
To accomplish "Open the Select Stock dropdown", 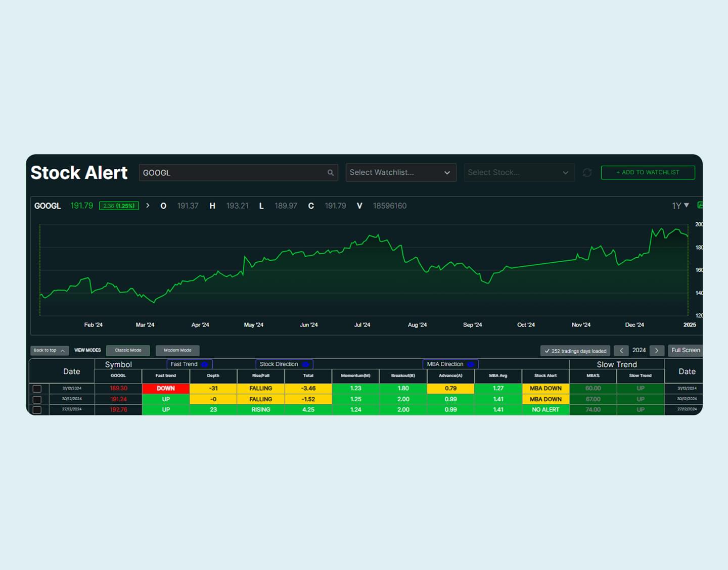I will [x=519, y=173].
